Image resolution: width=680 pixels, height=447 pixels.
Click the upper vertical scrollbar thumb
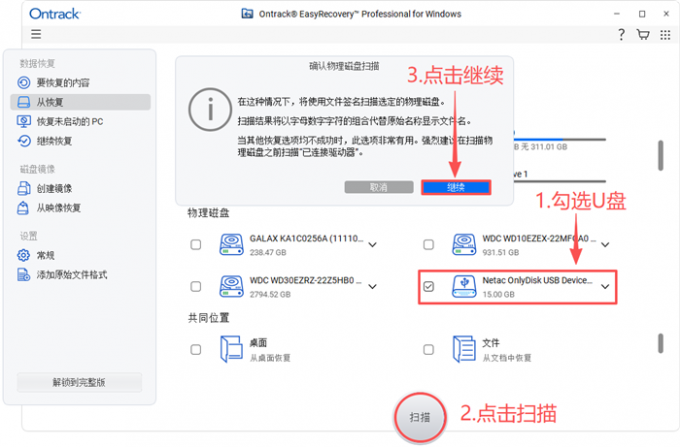[x=660, y=155]
